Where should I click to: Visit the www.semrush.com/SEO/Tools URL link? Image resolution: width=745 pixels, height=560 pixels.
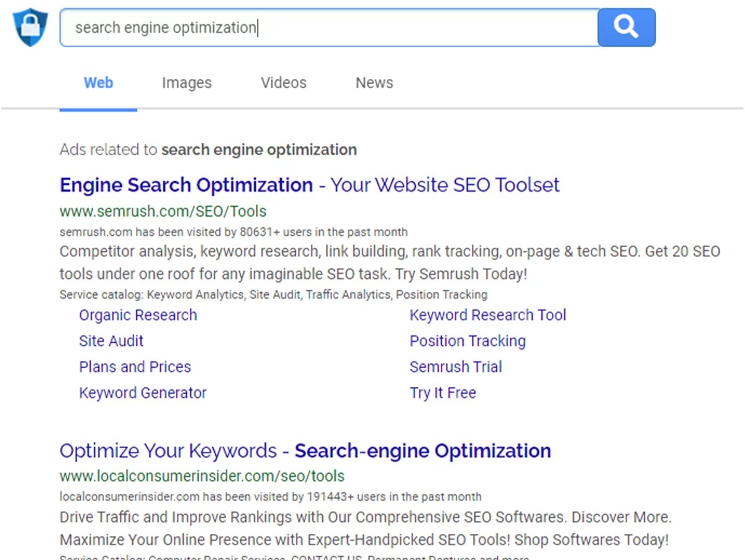163,211
